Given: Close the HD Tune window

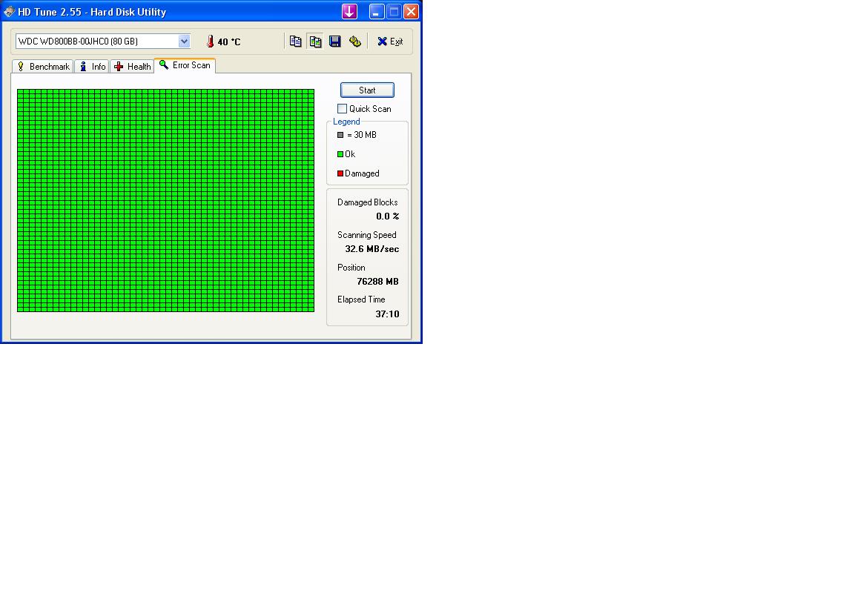Looking at the screenshot, I should tap(412, 11).
